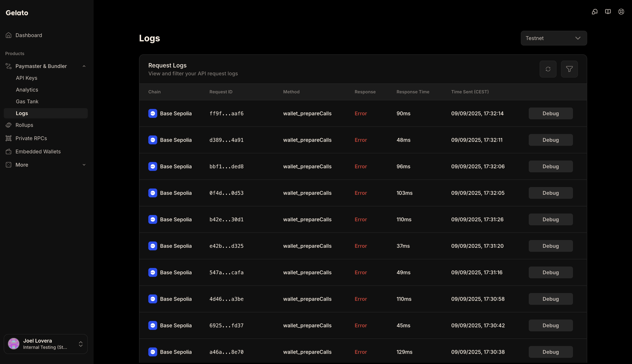Go to Dashboard
Screen dimensions: 632x364
coord(29,35)
